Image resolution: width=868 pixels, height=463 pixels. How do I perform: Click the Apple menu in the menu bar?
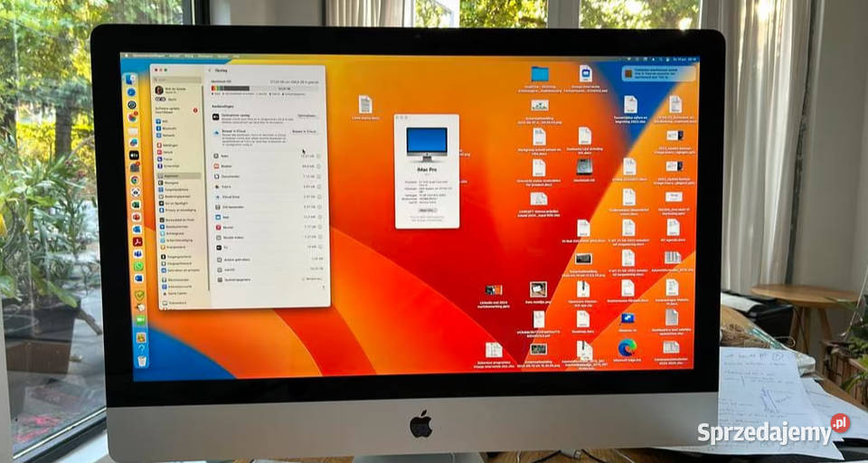(x=127, y=55)
